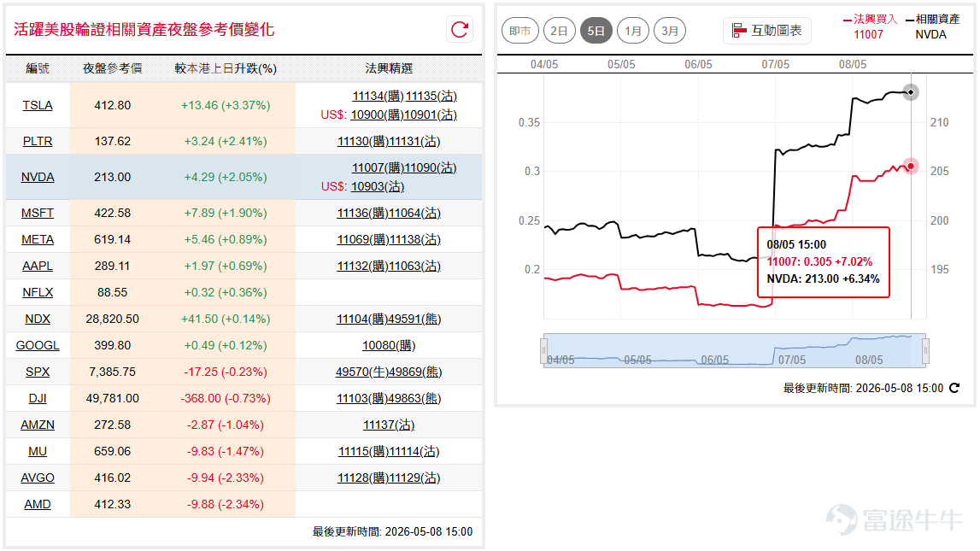Open bull certificate 49570(牛) for SPX
Screen dimensions: 980x551
pyautogui.click(x=361, y=372)
